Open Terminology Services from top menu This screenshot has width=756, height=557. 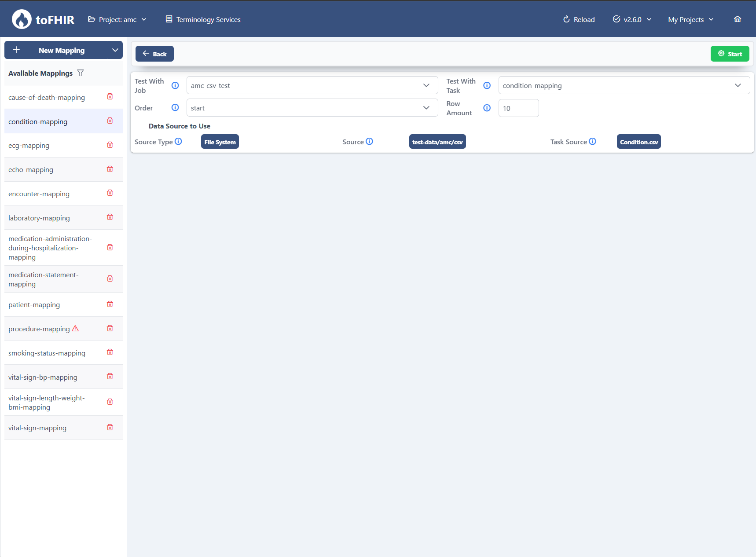[203, 19]
